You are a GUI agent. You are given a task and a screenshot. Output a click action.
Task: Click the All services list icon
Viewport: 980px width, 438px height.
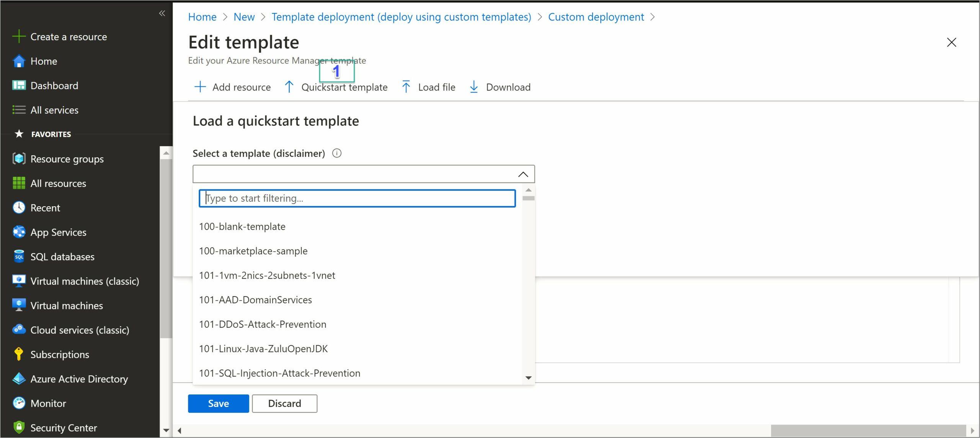(x=19, y=110)
